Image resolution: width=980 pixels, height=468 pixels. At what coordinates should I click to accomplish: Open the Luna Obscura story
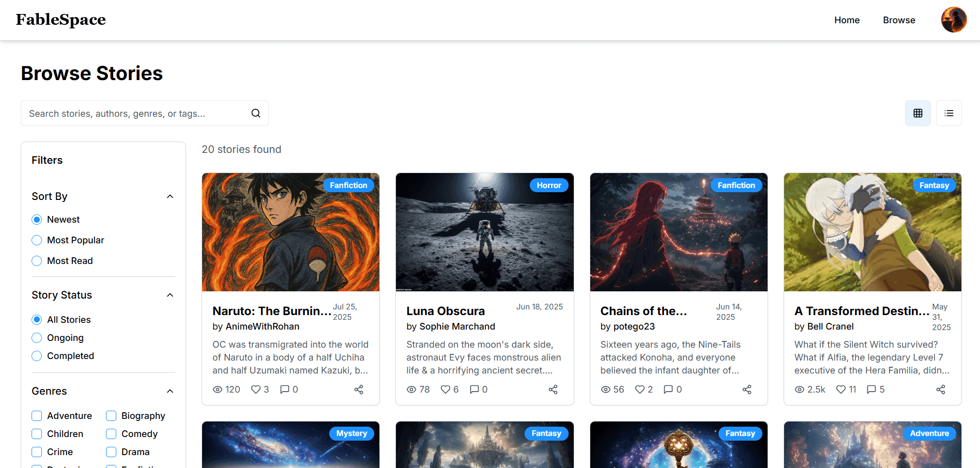coord(445,310)
